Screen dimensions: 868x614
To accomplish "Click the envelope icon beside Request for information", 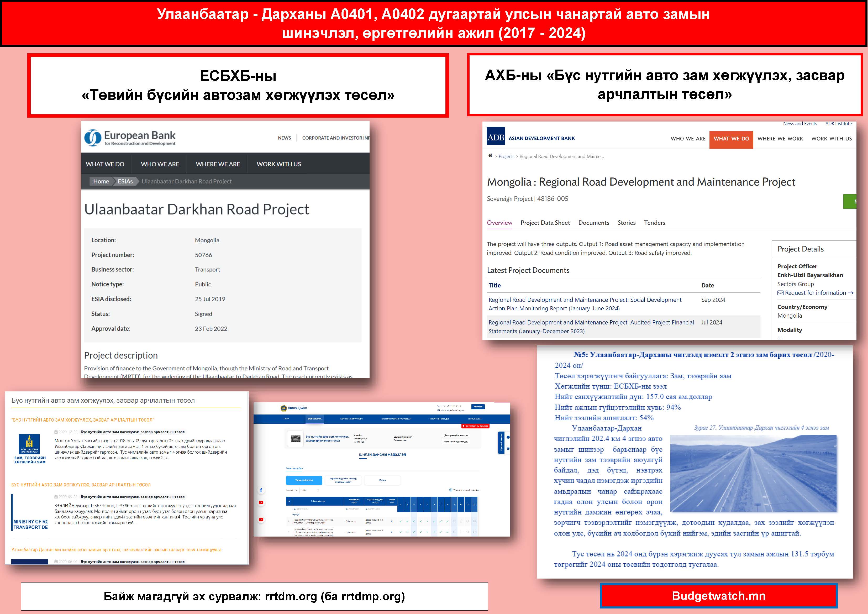I will [780, 293].
